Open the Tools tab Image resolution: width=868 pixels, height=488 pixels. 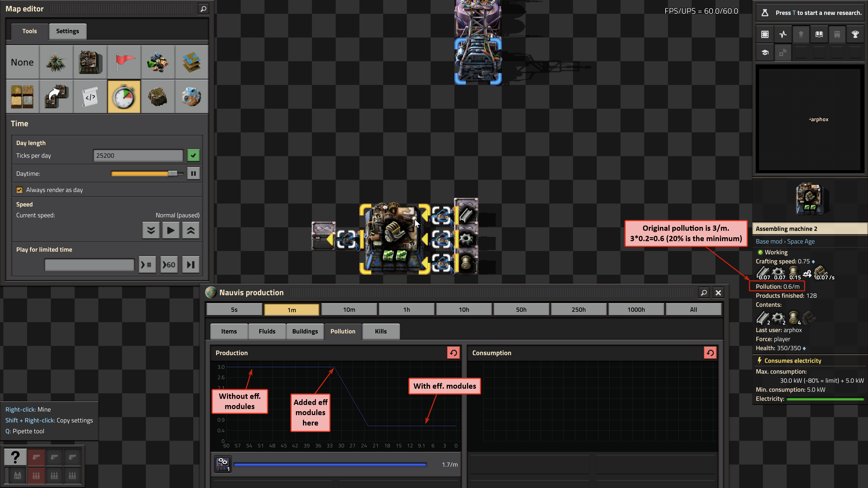point(30,31)
